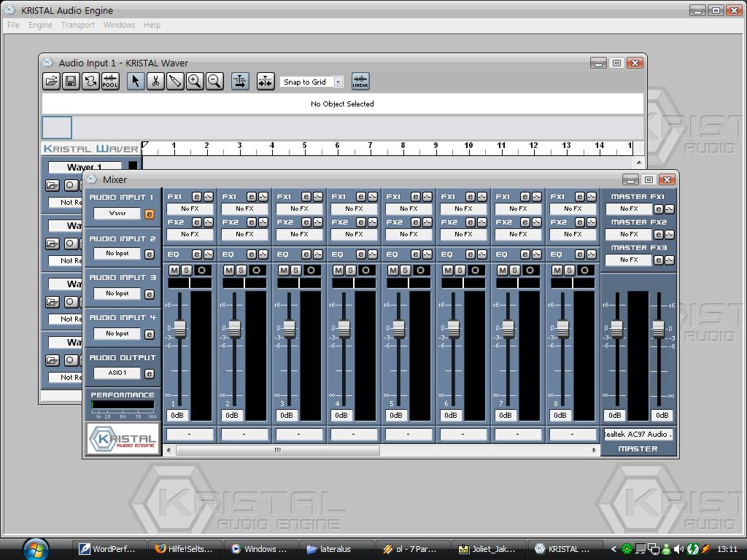Open Audio Input 2 No Input selector
Image resolution: width=747 pixels, height=560 pixels.
pyautogui.click(x=117, y=254)
